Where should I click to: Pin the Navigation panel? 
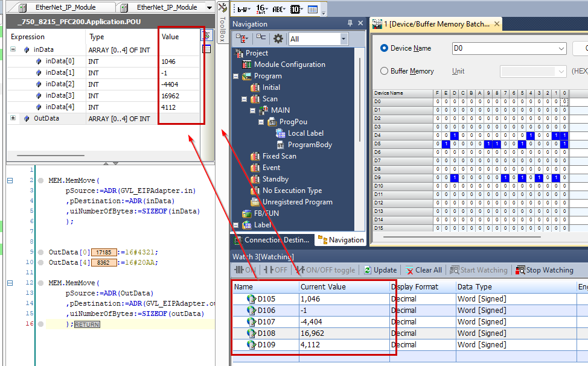coord(350,24)
